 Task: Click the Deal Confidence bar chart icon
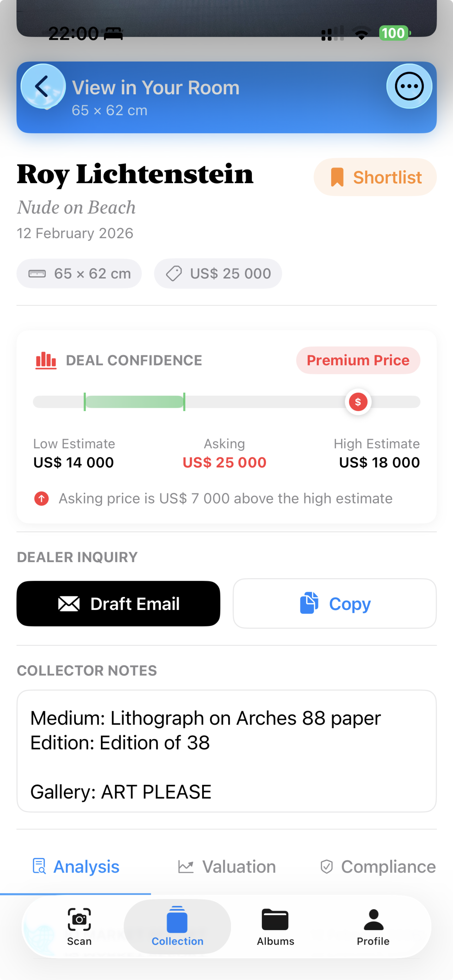[46, 360]
